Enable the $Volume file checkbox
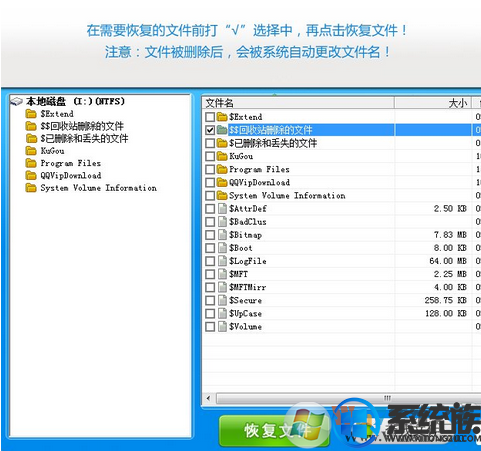The height and width of the screenshot is (451, 481). 210,327
